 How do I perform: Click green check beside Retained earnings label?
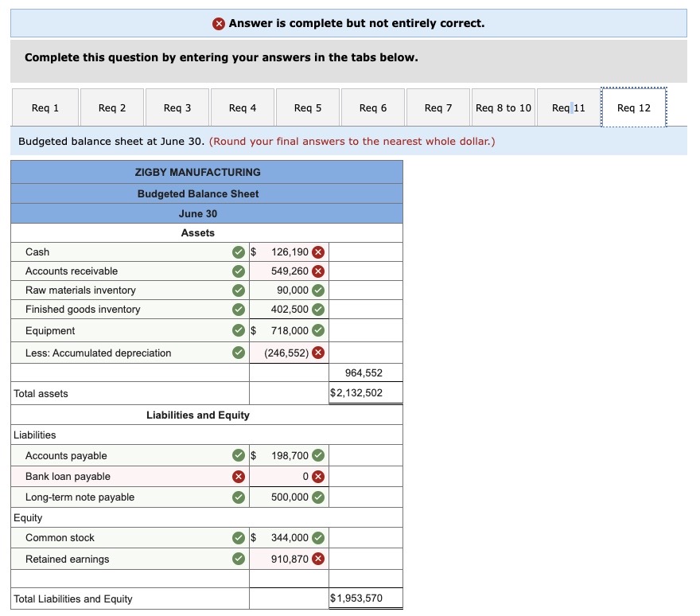coord(239,559)
